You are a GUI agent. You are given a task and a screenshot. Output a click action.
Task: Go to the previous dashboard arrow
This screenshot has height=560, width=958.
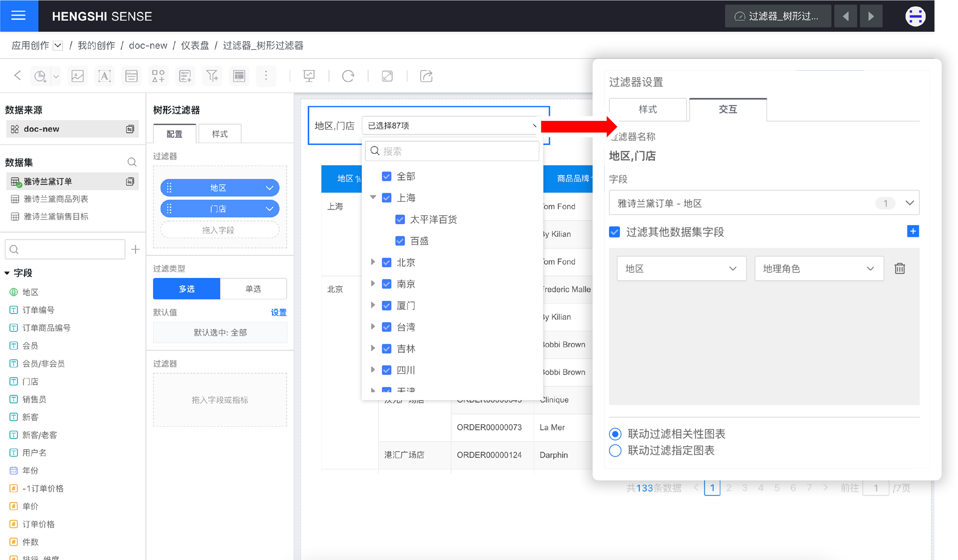click(x=845, y=16)
